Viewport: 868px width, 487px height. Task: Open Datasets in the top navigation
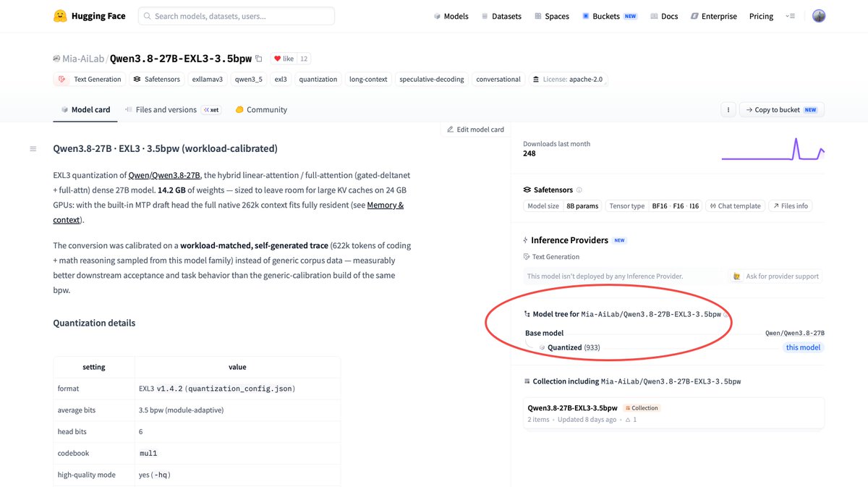pyautogui.click(x=501, y=16)
